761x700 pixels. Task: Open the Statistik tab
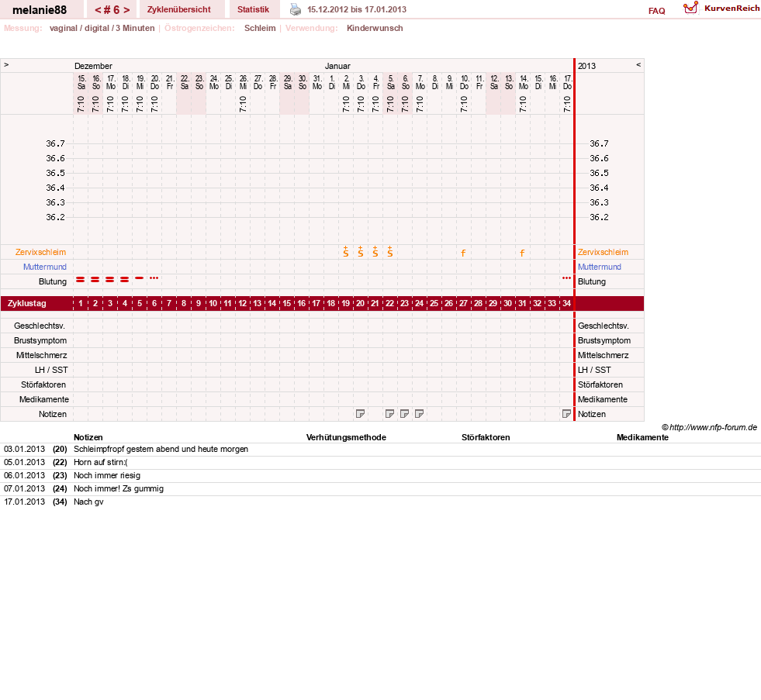254,9
